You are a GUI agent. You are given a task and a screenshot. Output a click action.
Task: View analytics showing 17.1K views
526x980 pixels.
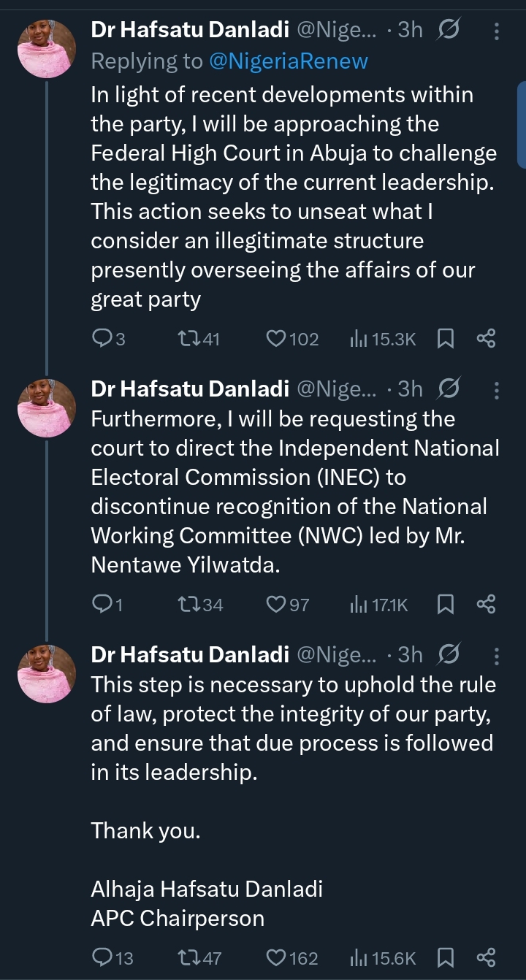coord(378,605)
